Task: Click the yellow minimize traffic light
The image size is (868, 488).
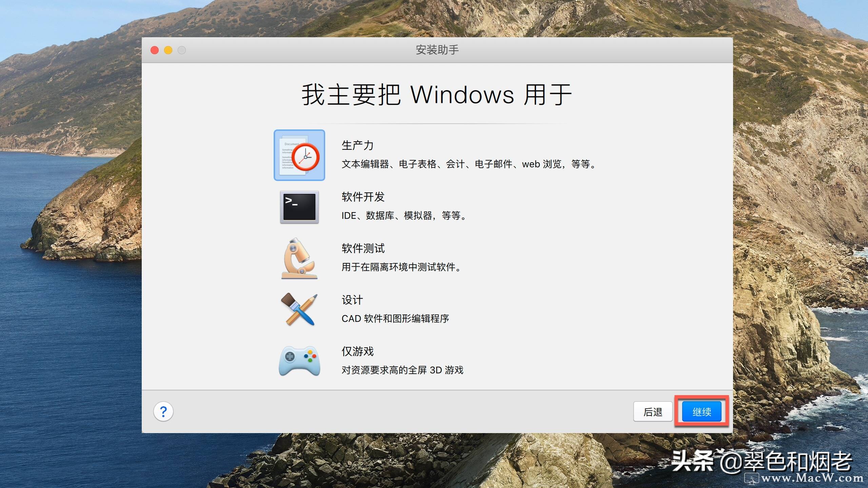Action: click(x=168, y=50)
